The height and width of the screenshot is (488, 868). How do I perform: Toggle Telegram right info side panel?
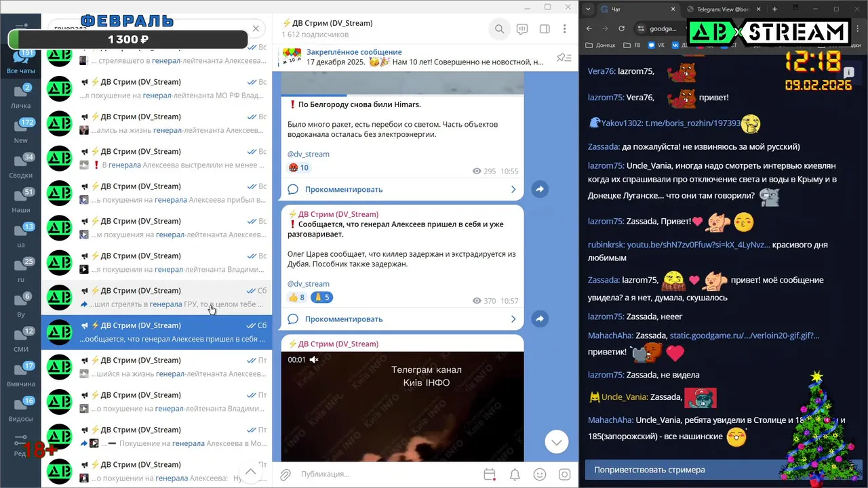point(545,29)
